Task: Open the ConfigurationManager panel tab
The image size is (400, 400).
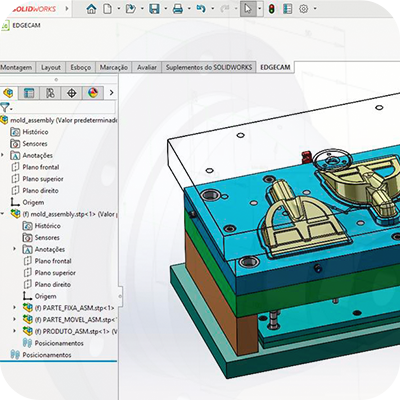Action: pos(50,93)
